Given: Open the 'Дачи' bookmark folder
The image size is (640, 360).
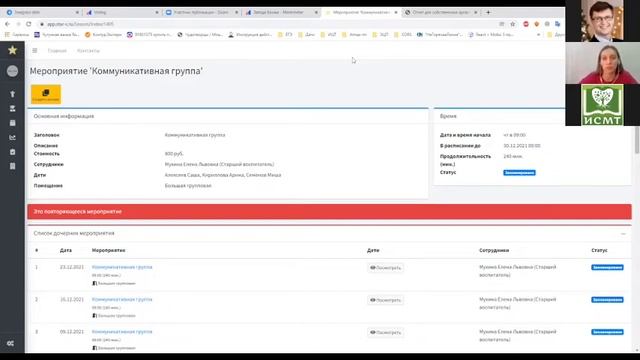Looking at the screenshot, I should point(307,35).
